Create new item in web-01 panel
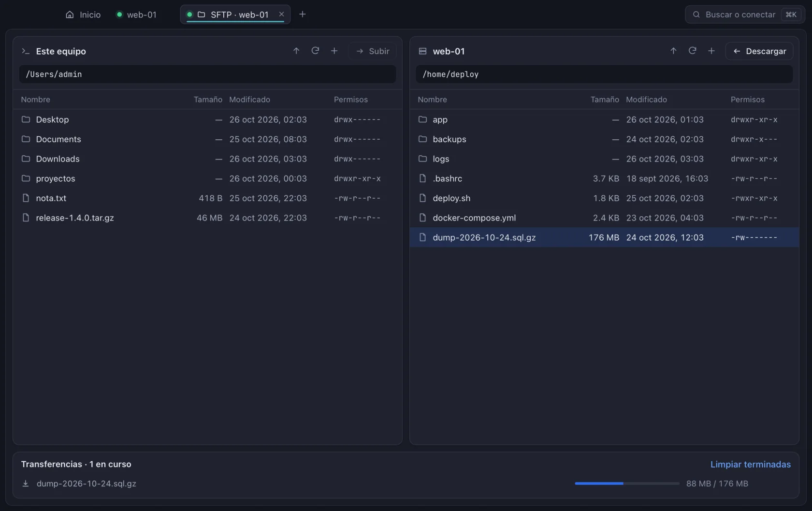 coord(711,51)
